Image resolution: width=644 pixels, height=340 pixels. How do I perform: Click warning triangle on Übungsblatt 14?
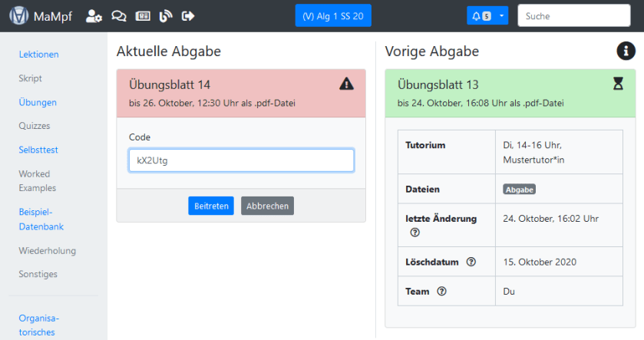click(x=346, y=84)
